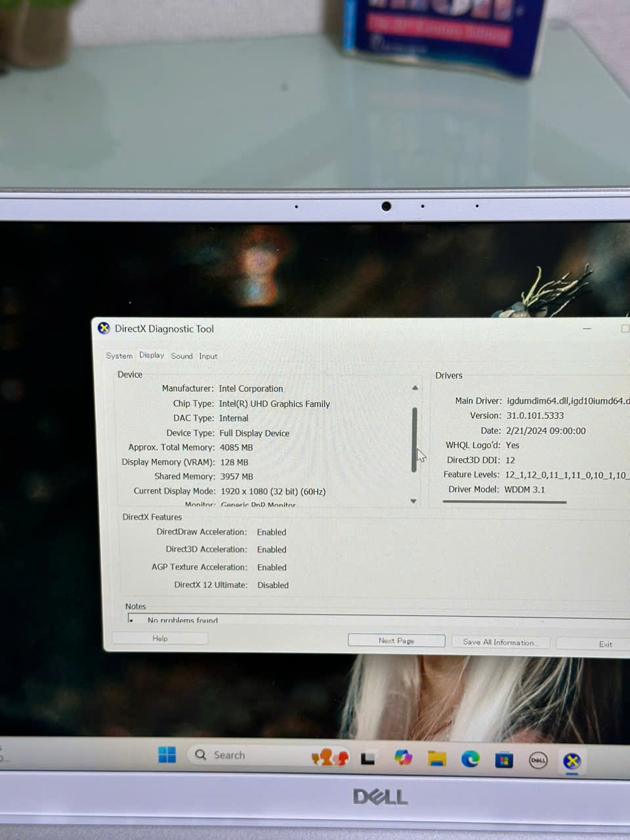Click the DirectX dxdiag taskbar icon
Screen dimensions: 630x840
click(x=572, y=761)
